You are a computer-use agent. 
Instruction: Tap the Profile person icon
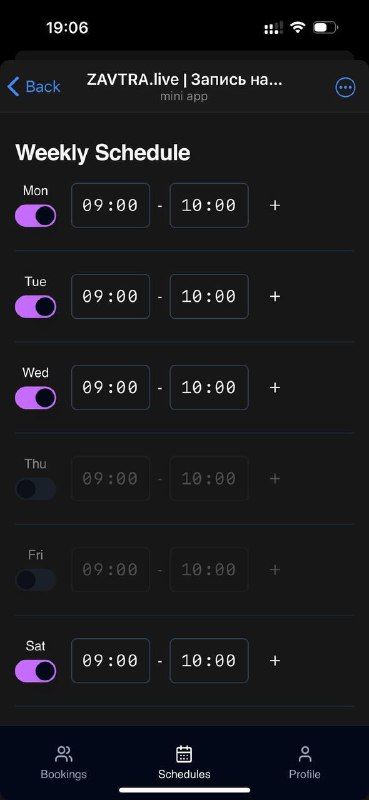[305, 754]
